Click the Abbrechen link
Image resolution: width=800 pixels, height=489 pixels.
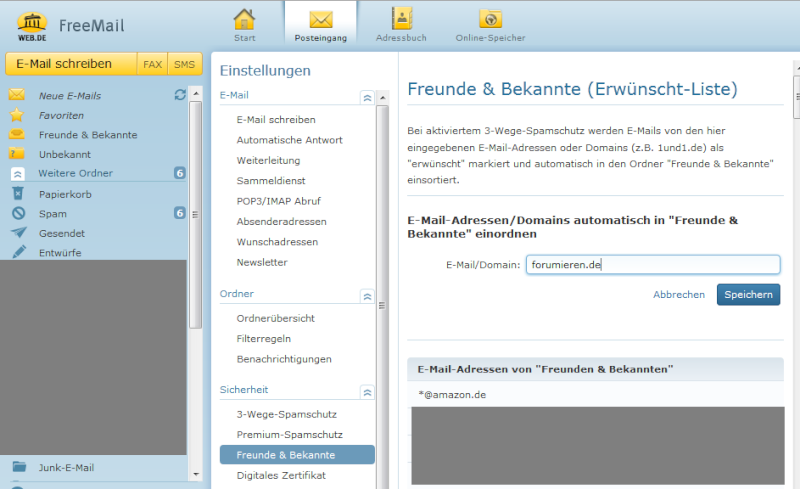click(x=679, y=295)
